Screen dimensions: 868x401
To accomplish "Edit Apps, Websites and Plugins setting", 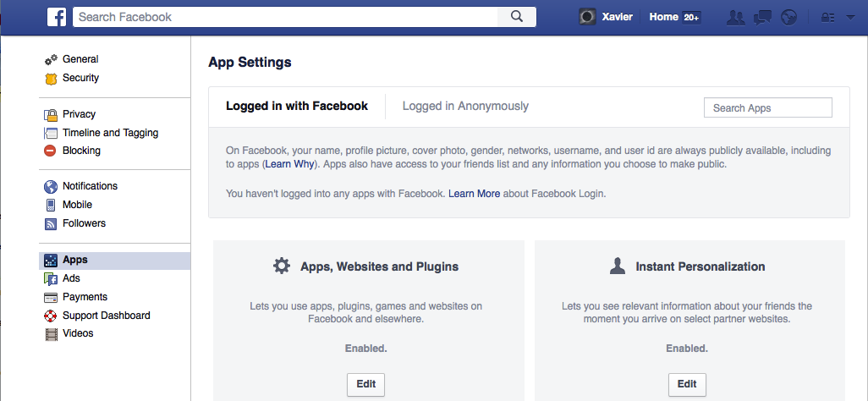I will tap(365, 383).
